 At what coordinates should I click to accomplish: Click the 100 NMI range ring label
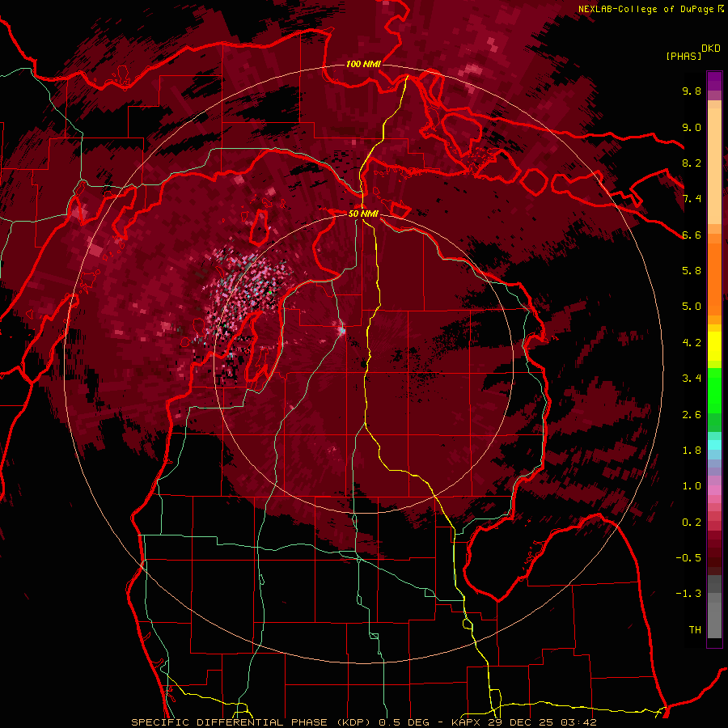coord(363,64)
